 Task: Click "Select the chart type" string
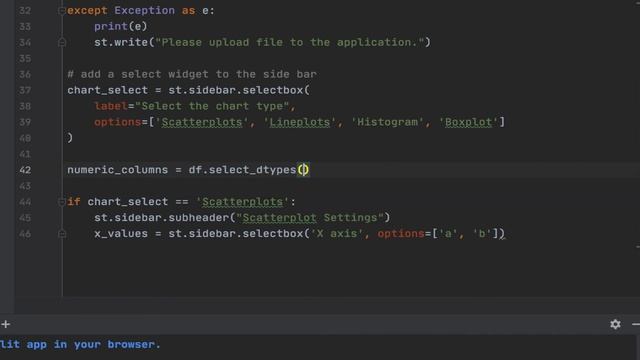click(212, 106)
